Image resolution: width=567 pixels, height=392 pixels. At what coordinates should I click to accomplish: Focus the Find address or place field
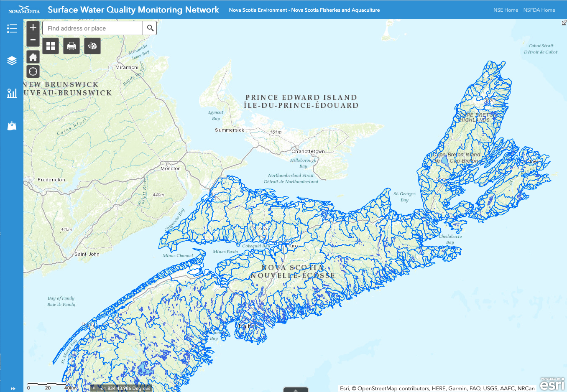click(x=92, y=28)
